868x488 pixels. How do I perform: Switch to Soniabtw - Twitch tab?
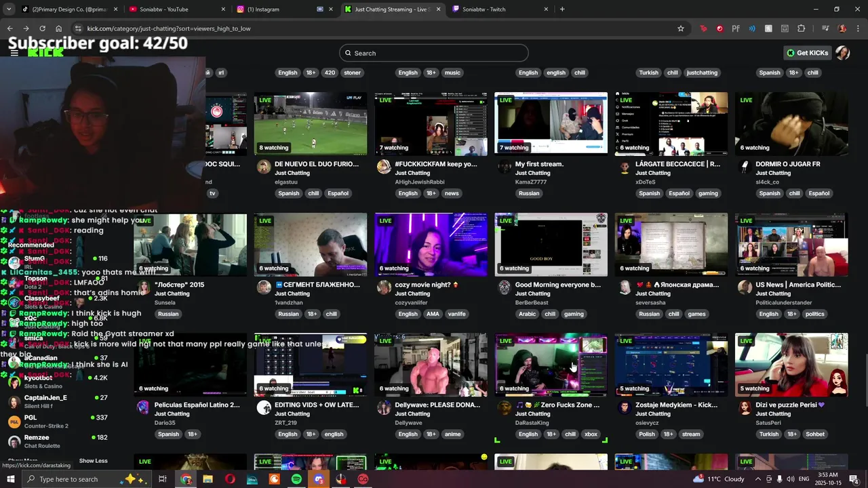[500, 9]
